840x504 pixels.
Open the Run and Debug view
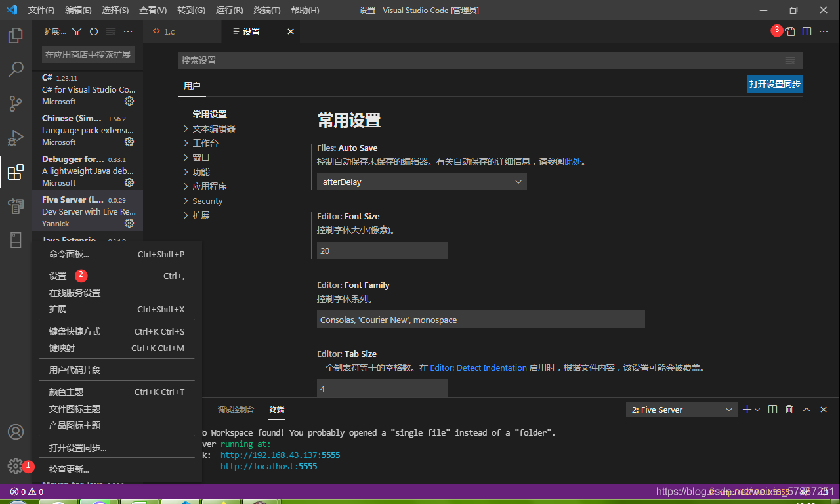(x=16, y=138)
